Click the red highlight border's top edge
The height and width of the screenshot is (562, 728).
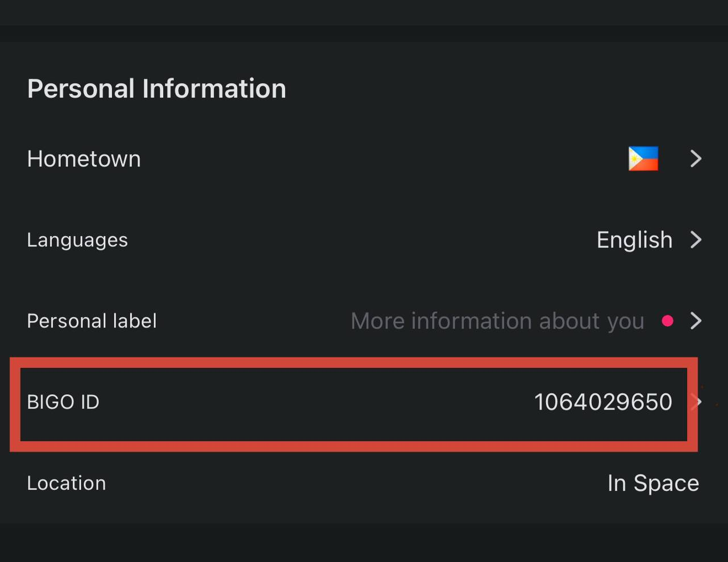pos(353,362)
